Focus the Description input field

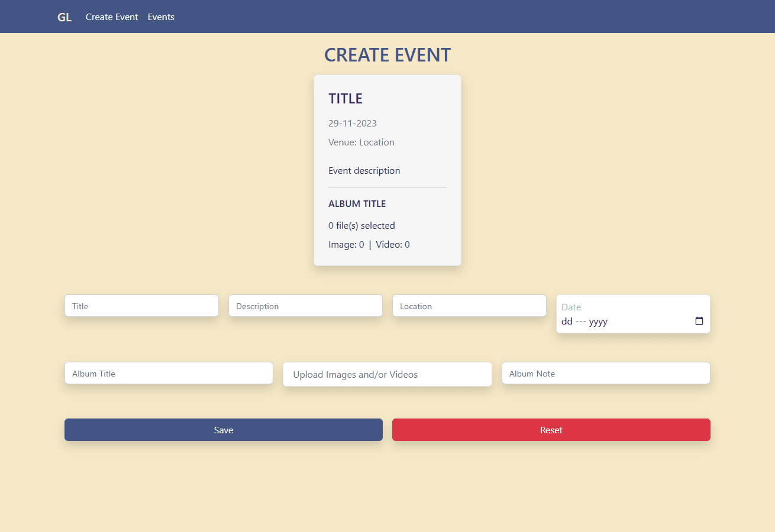pos(305,306)
